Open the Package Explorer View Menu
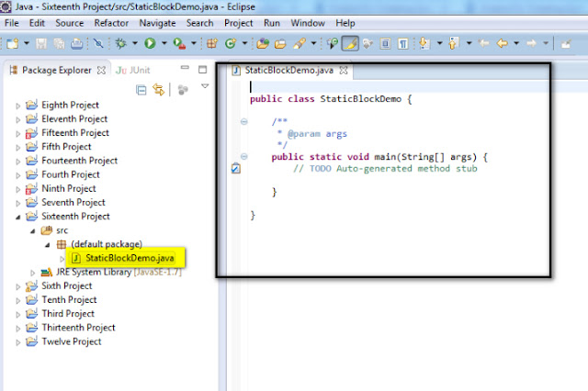This screenshot has height=391, width=588. click(x=205, y=86)
